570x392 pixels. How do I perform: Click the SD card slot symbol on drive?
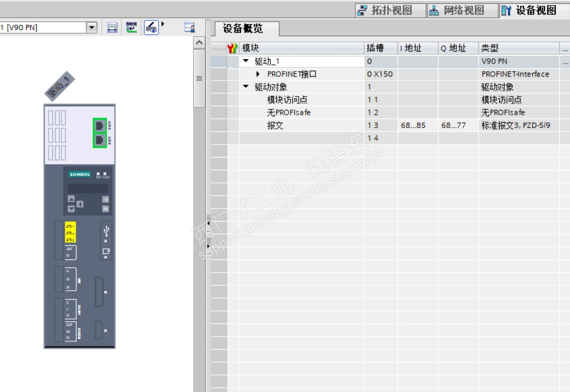pyautogui.click(x=106, y=251)
